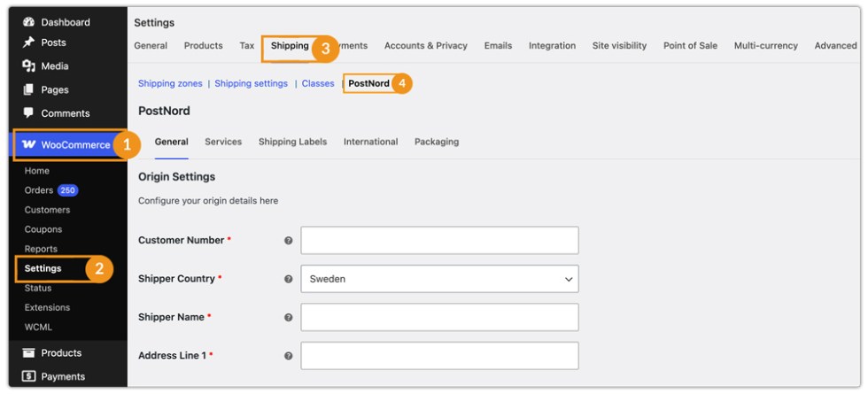Open the Point of Sale tab
868x394 pixels.
(x=690, y=45)
